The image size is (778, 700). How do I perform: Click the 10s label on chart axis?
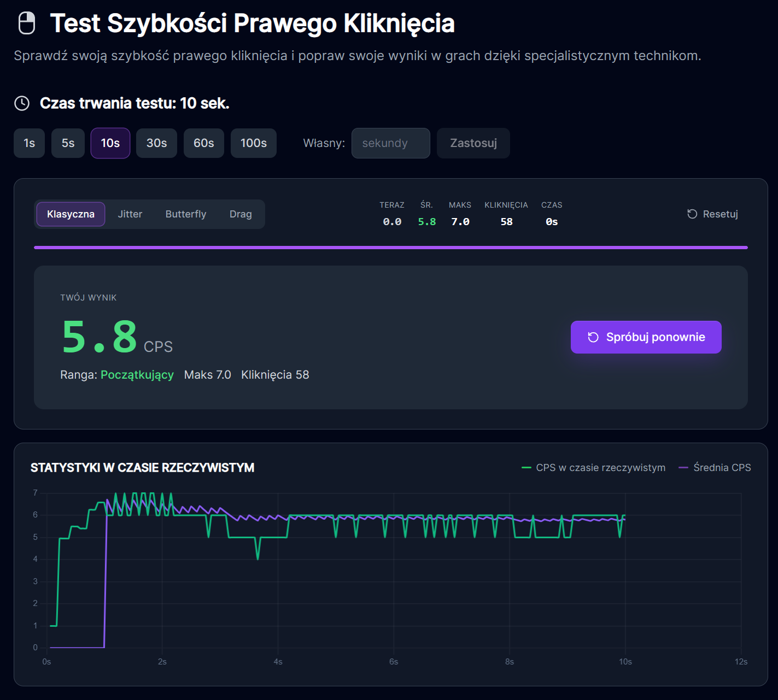point(625,662)
